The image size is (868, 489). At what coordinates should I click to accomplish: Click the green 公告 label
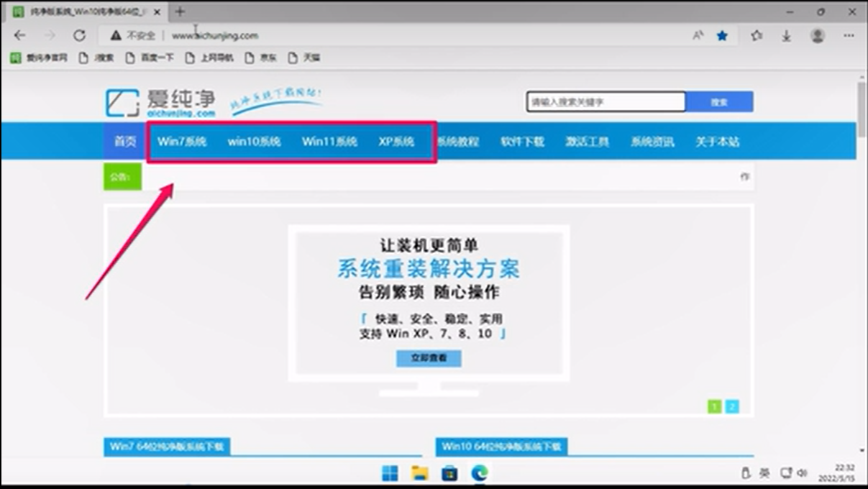pyautogui.click(x=123, y=177)
